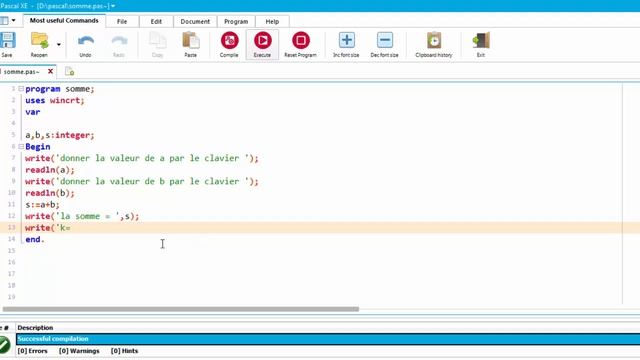Viewport: 640px width, 360px height.
Task: Open the dropdown arrow next to application menu
Action: (13, 20)
